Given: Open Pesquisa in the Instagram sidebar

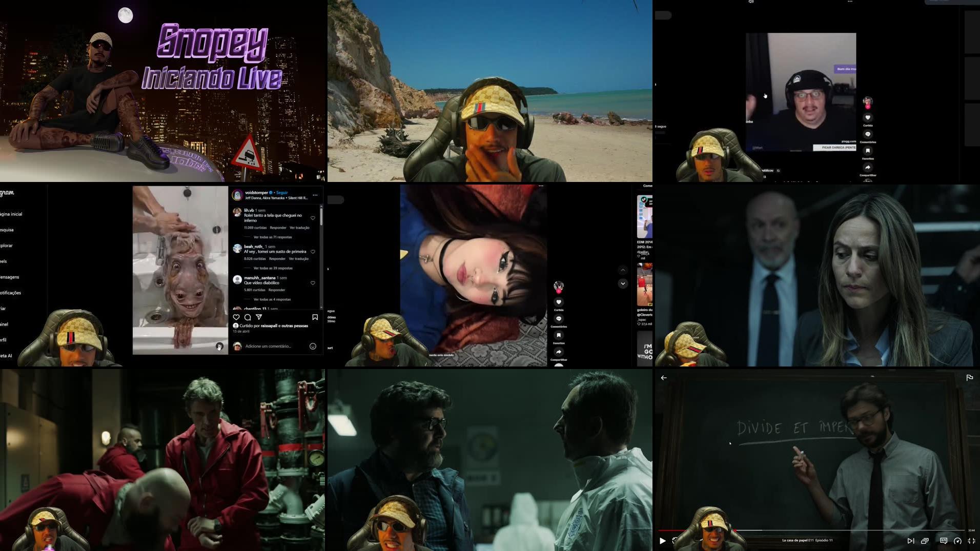Looking at the screenshot, I should click(7, 230).
